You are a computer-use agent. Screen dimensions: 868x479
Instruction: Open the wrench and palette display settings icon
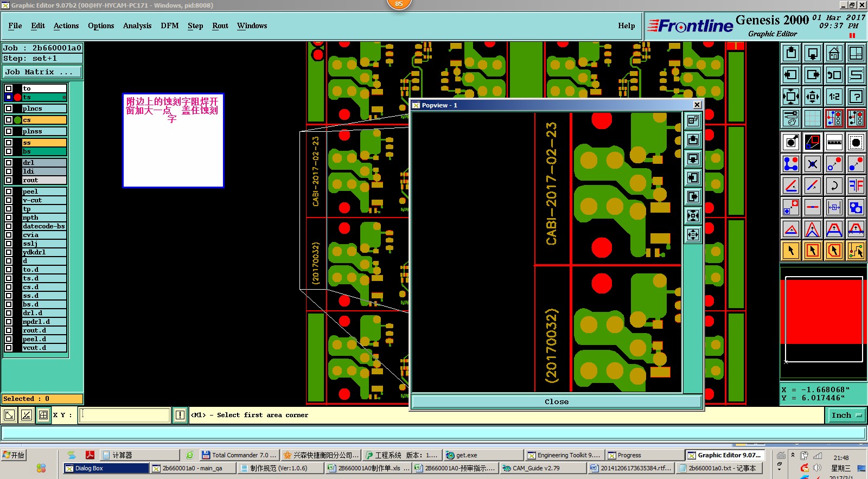(x=791, y=118)
